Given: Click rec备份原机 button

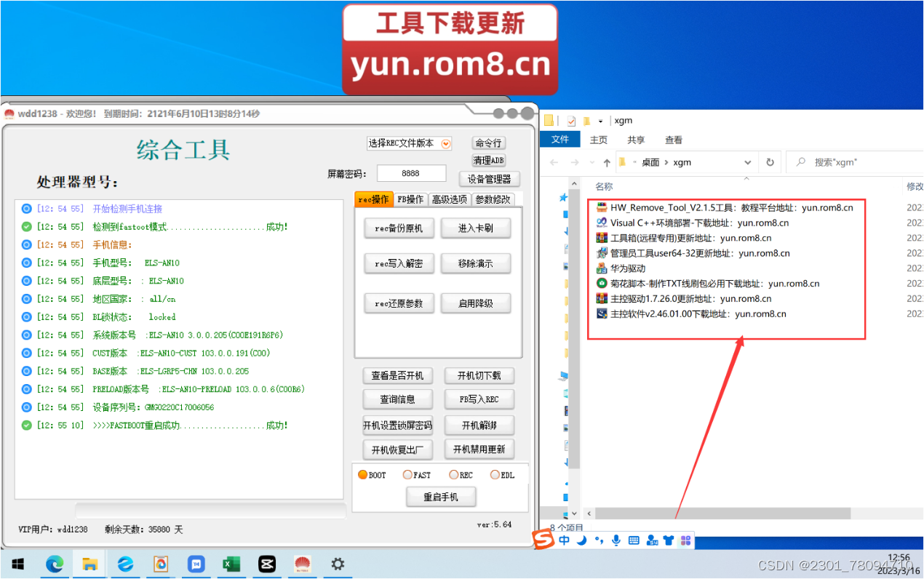Looking at the screenshot, I should click(x=399, y=228).
